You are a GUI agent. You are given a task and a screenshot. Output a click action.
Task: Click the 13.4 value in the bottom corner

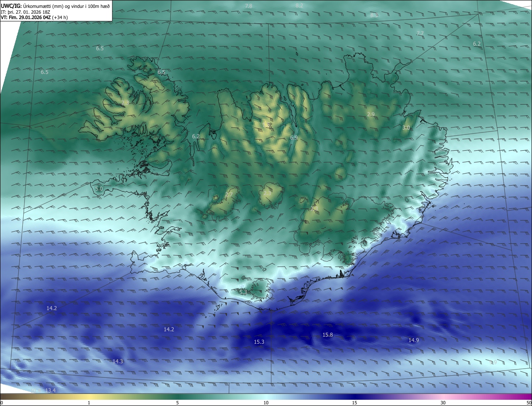tap(50, 390)
